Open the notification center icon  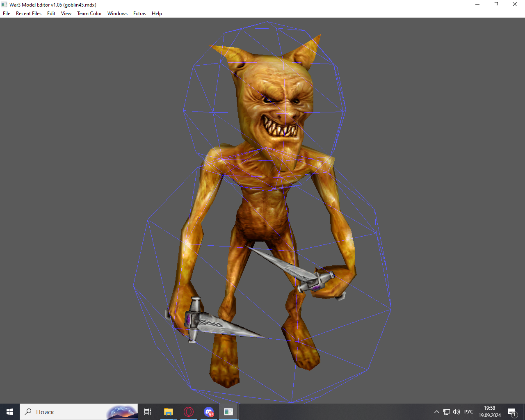(x=512, y=412)
